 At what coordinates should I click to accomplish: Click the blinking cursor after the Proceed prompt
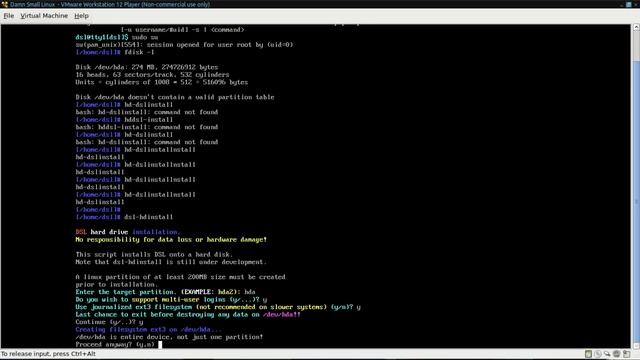click(x=160, y=344)
